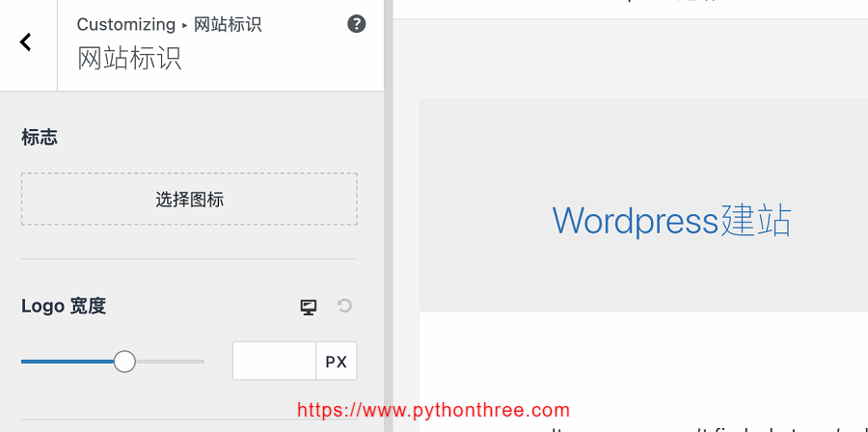
Task: Open the Wordpress建站 site title link
Action: pyautogui.click(x=672, y=221)
